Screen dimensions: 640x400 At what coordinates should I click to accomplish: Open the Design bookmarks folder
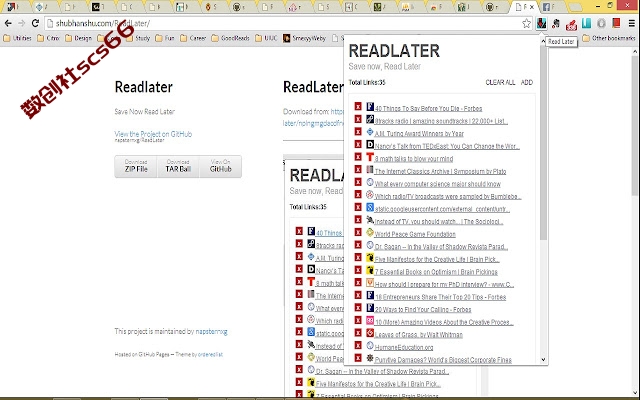(78, 38)
